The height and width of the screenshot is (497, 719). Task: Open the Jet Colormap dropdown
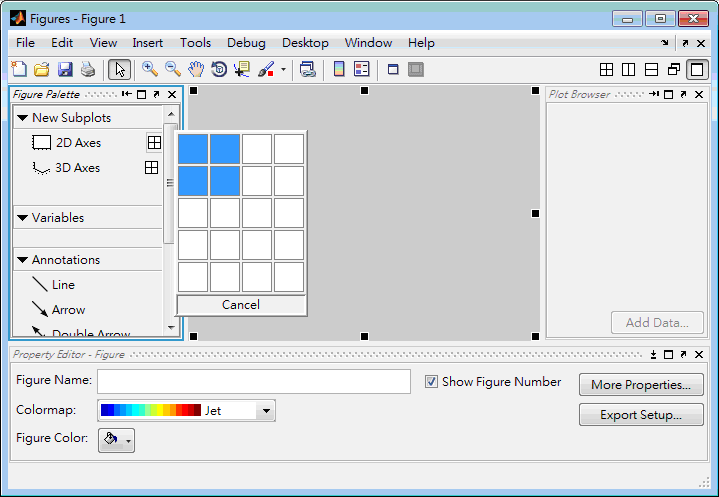(266, 411)
